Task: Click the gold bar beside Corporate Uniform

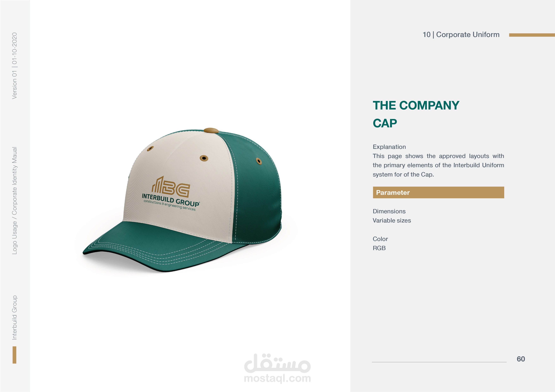Action: point(532,35)
